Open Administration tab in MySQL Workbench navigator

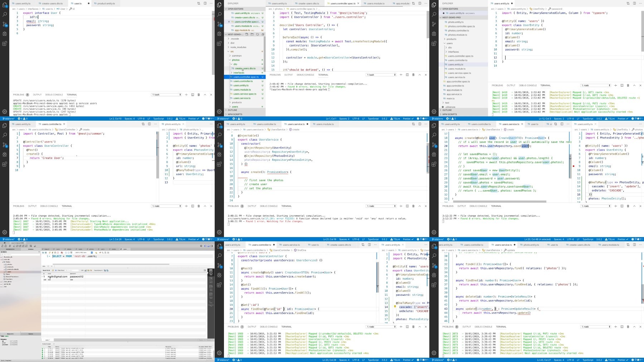click(x=10, y=249)
